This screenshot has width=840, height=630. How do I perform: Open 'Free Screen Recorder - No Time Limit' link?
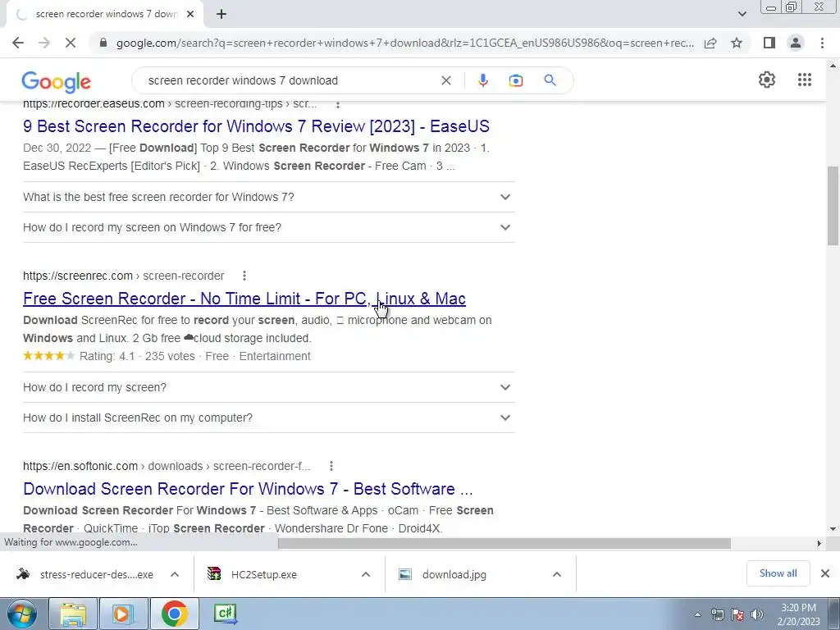[x=244, y=299]
